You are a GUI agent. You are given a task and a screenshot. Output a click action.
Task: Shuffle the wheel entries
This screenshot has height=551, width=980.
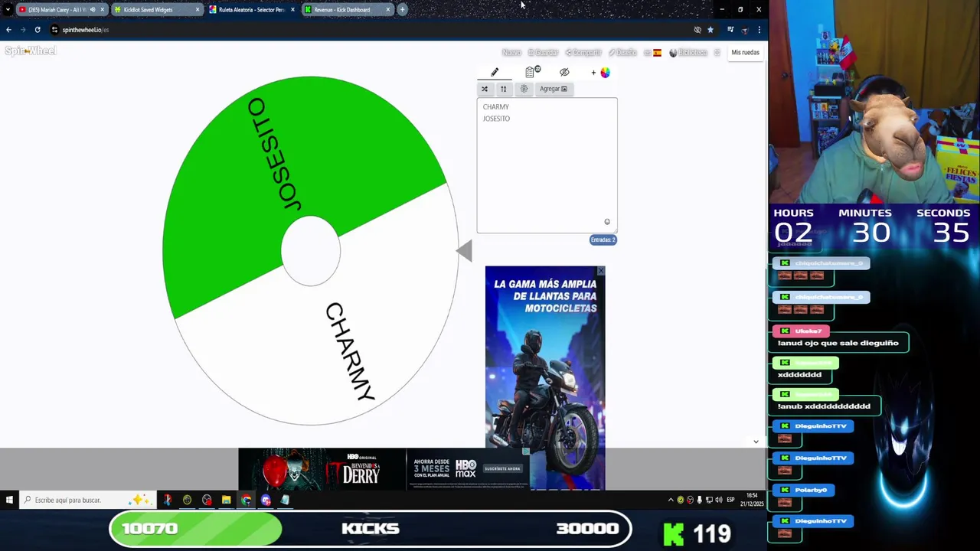(485, 89)
